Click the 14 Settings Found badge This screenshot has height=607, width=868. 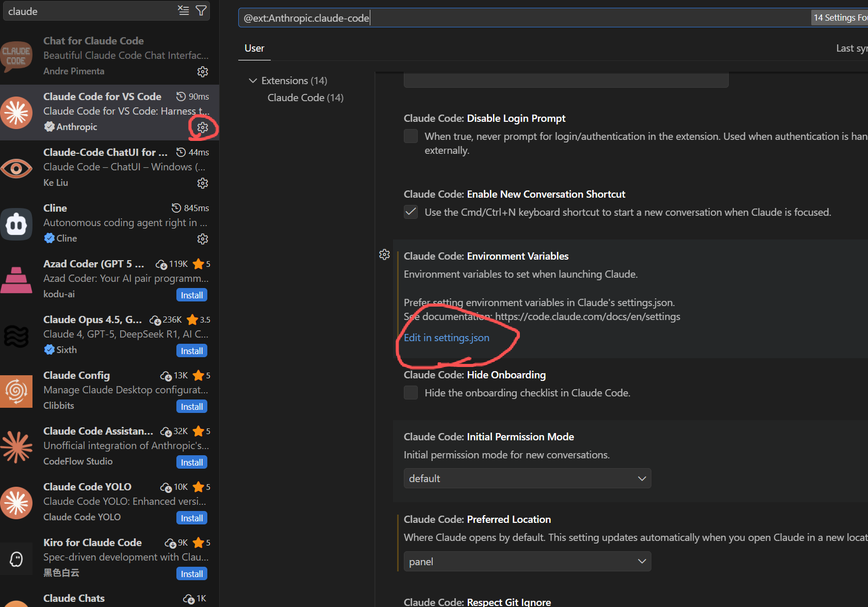pyautogui.click(x=840, y=18)
